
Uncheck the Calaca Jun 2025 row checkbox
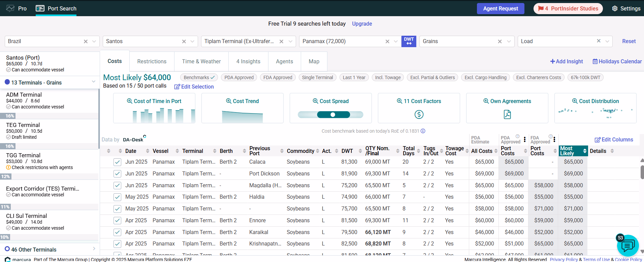click(x=117, y=162)
